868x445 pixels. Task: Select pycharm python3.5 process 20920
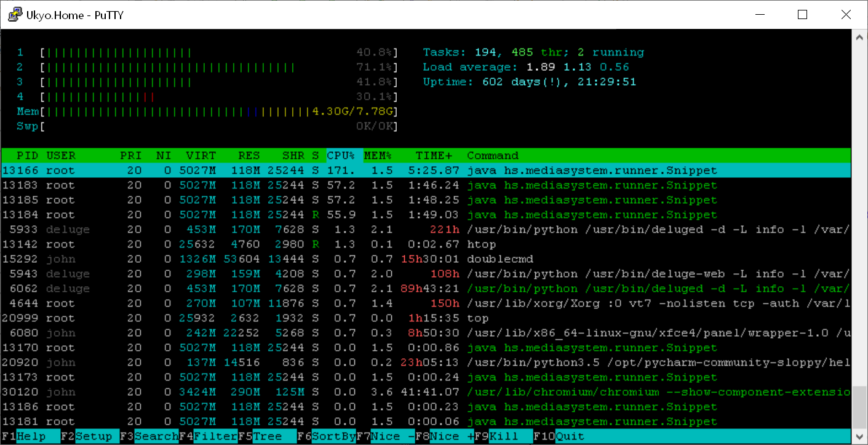click(x=426, y=363)
